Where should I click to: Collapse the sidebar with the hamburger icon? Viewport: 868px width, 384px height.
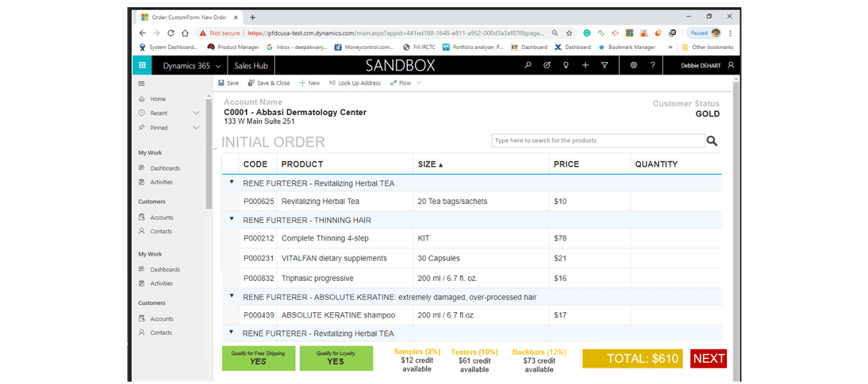pos(142,83)
